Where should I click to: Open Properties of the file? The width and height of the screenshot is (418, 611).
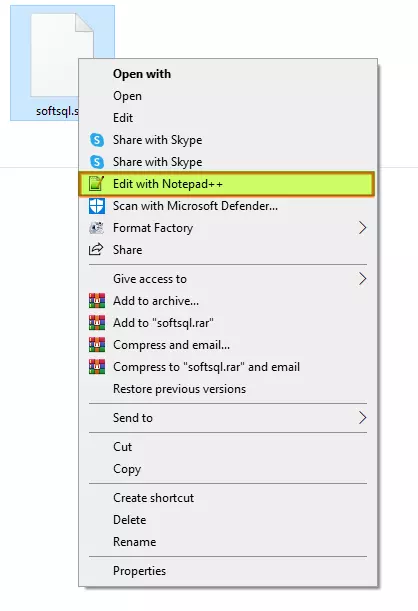[139, 571]
